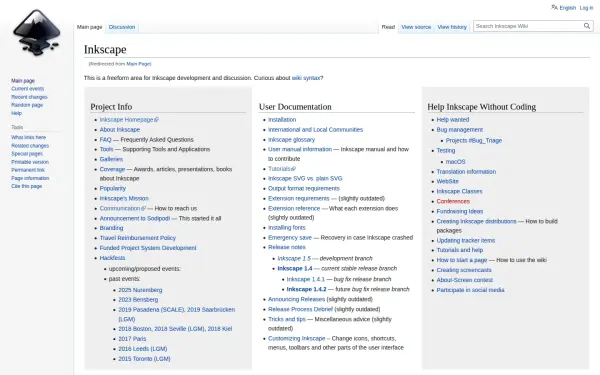Open the English language link
Screen dimensions: 600x375
[567, 8]
